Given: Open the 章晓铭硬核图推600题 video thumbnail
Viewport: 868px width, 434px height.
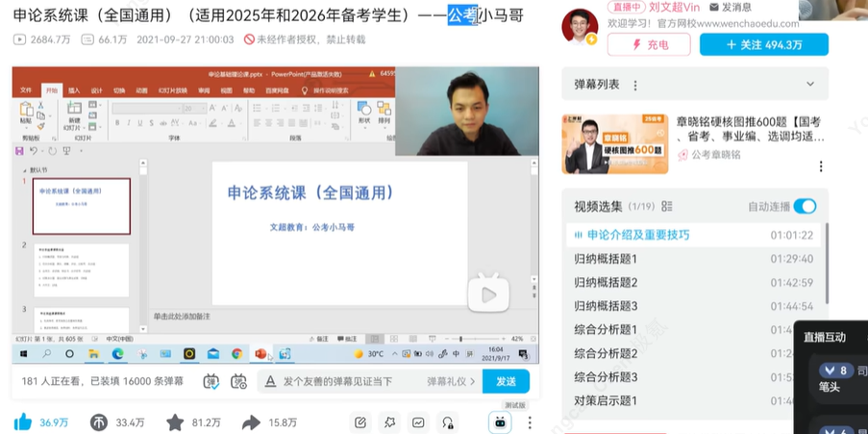Looking at the screenshot, I should pos(615,144).
